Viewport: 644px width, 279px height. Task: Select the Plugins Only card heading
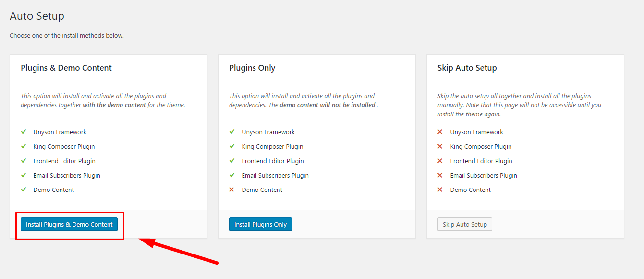click(252, 68)
